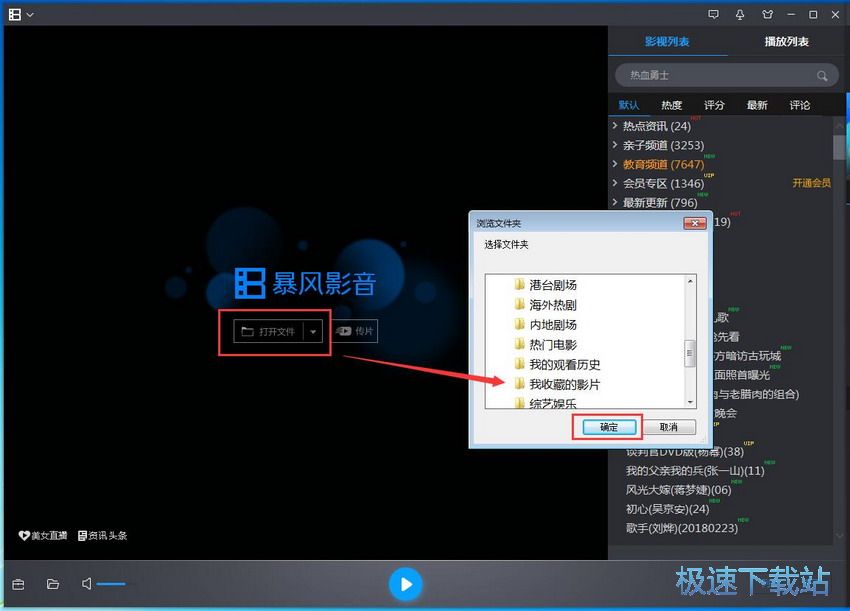Click the open folder icon in bottom bar
850x611 pixels.
pos(53,584)
